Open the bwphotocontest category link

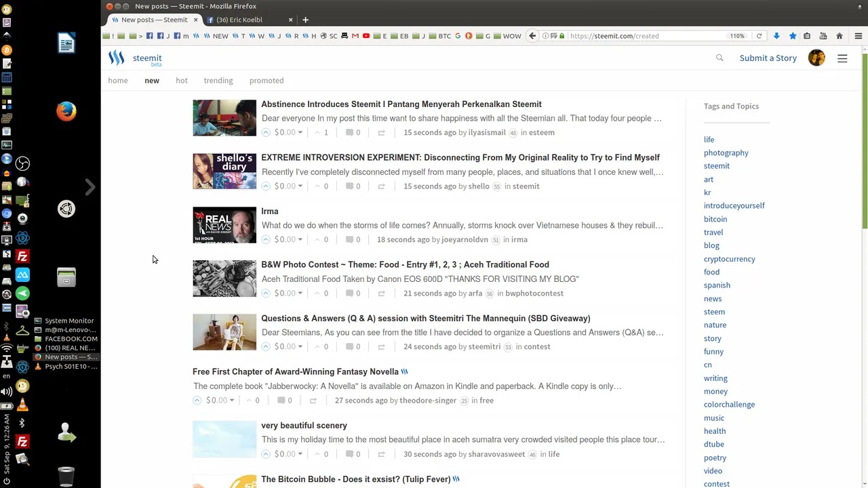click(534, 293)
